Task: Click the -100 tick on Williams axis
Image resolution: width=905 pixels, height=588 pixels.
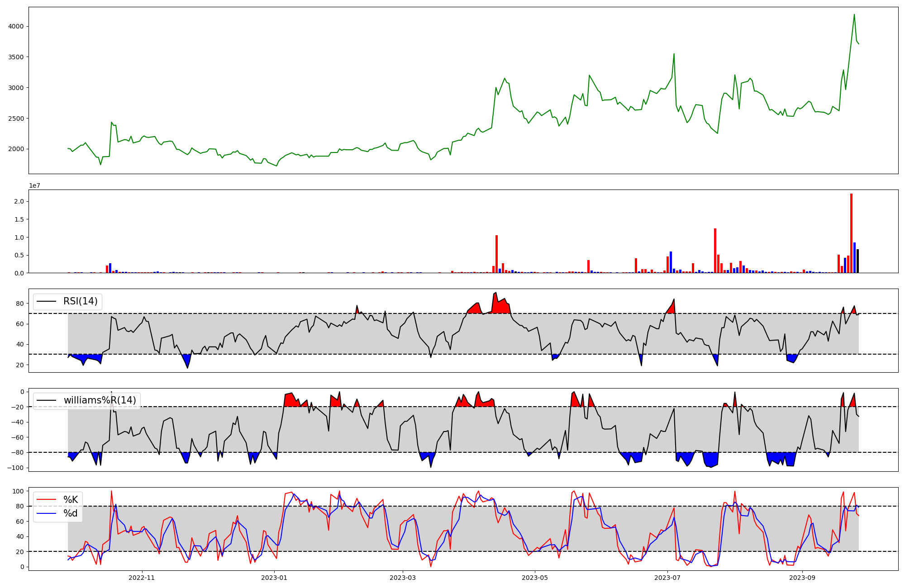Action: pos(15,468)
